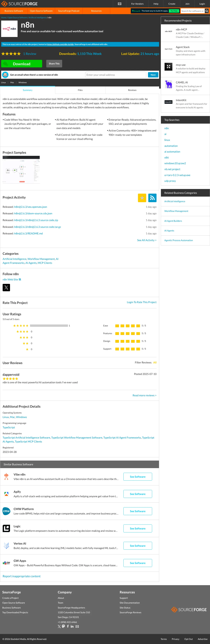
Task: Click the X icon under Follow n8n
Action: pyautogui.click(x=6, y=287)
